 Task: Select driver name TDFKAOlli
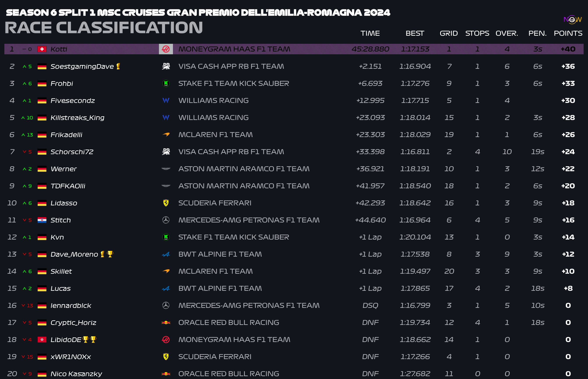[68, 186]
